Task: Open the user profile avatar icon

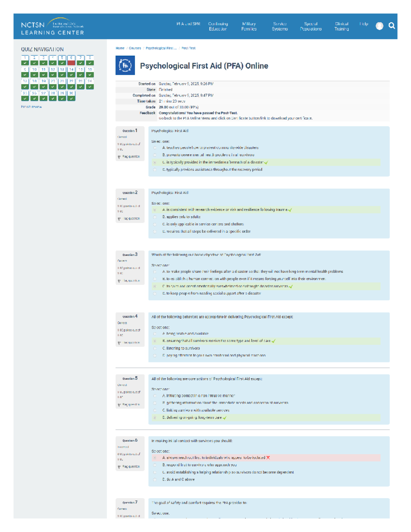Action: [379, 26]
